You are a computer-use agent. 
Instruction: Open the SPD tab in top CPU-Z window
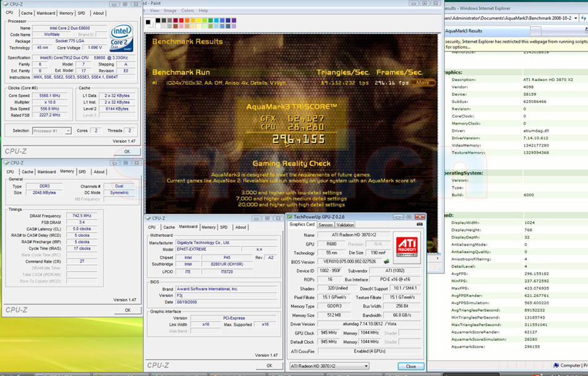(81, 13)
